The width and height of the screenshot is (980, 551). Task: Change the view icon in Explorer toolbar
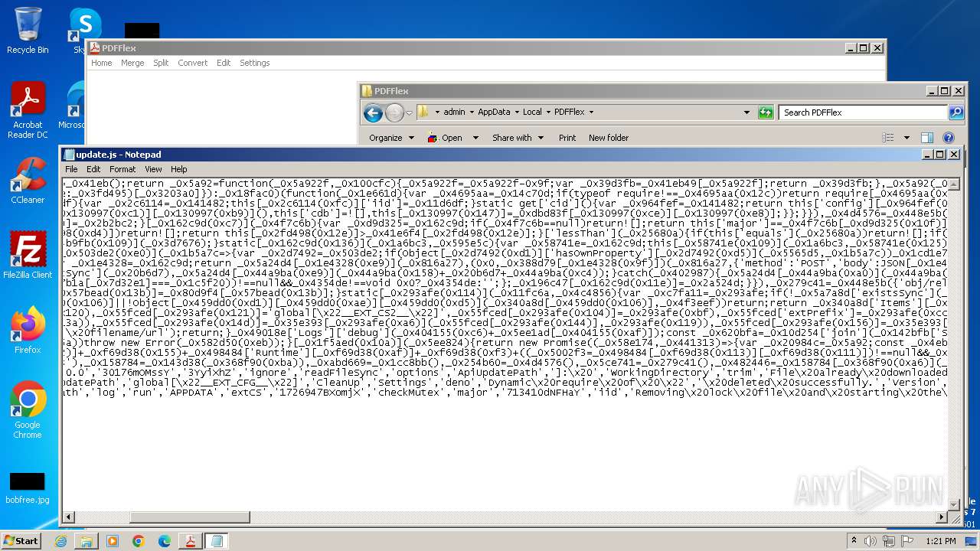click(888, 138)
